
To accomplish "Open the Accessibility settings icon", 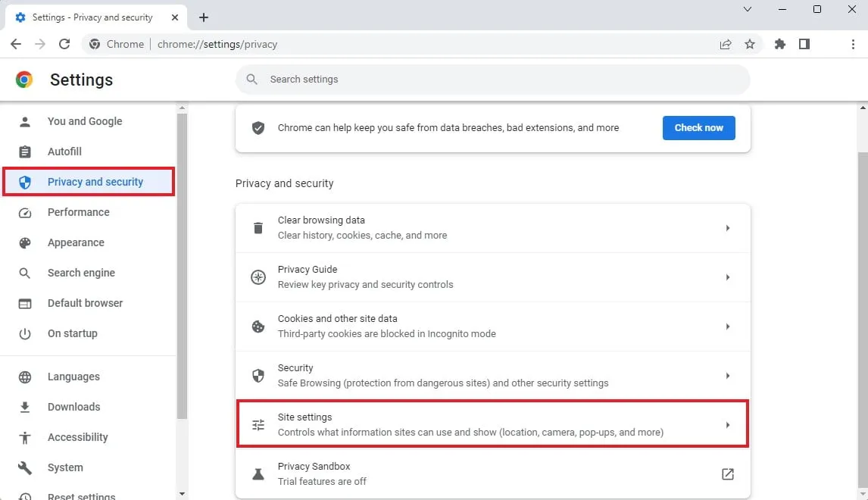I will [25, 437].
